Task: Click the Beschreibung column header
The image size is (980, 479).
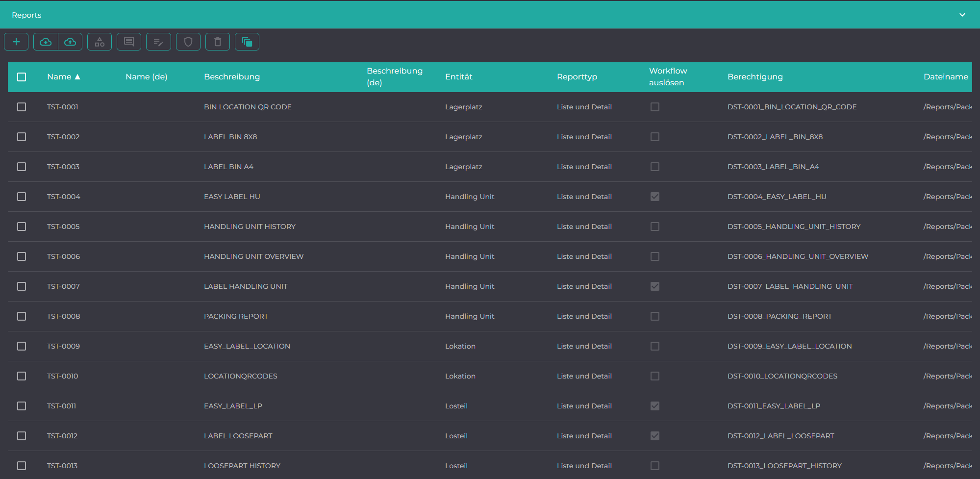Action: pos(232,76)
